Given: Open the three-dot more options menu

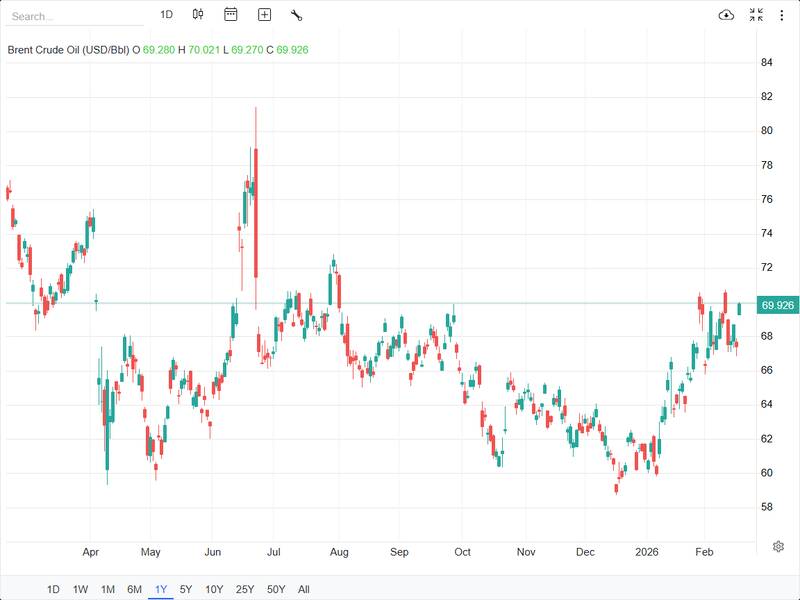Looking at the screenshot, I should click(781, 15).
